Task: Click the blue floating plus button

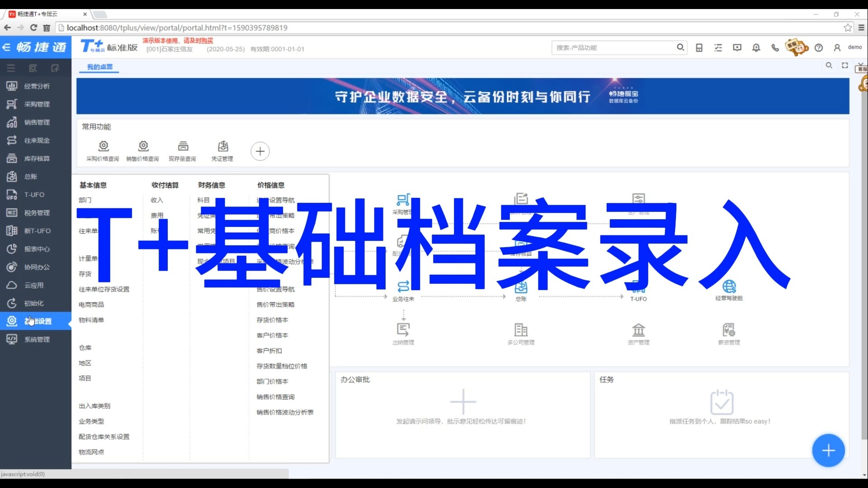Action: [x=828, y=450]
